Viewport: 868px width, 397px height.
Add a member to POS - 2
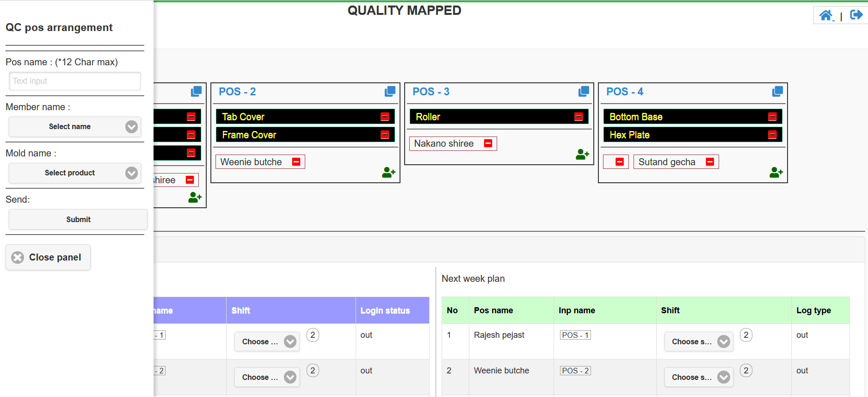click(x=388, y=173)
